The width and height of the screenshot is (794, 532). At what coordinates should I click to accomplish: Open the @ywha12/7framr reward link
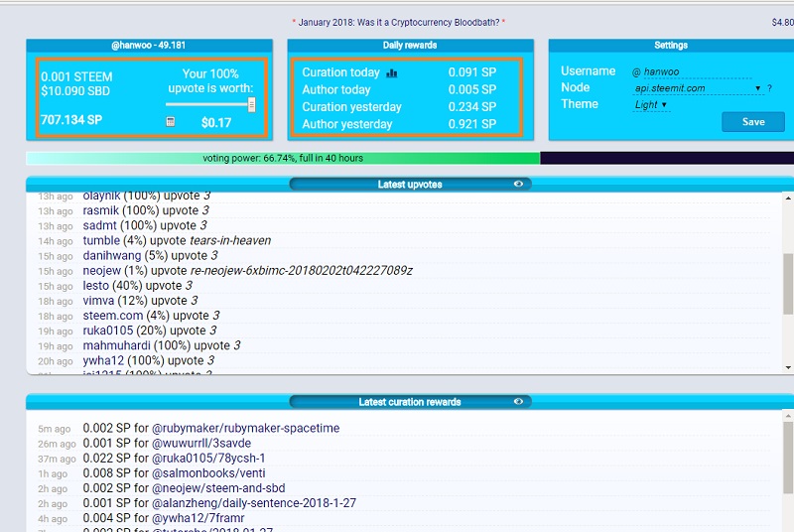pyautogui.click(x=198, y=518)
